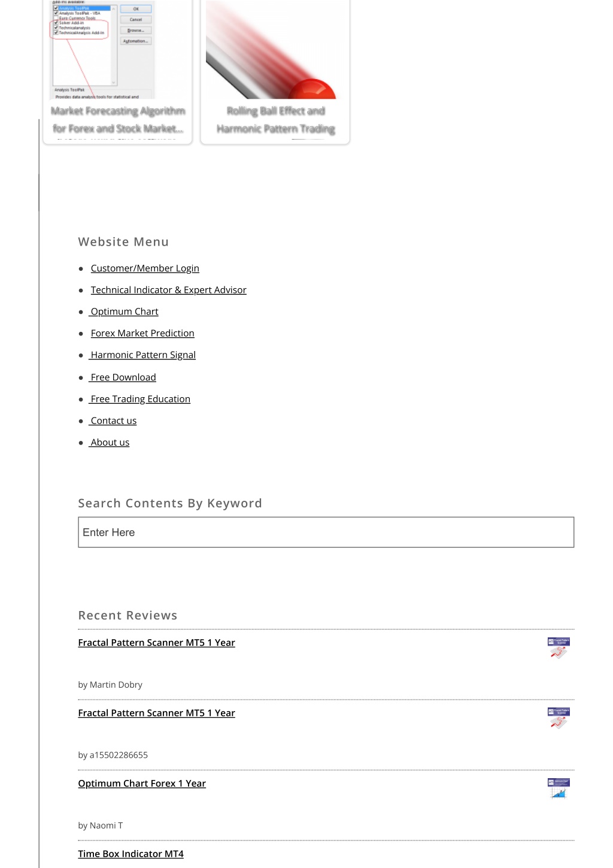
Task: Open the About us page
Action: (x=110, y=442)
